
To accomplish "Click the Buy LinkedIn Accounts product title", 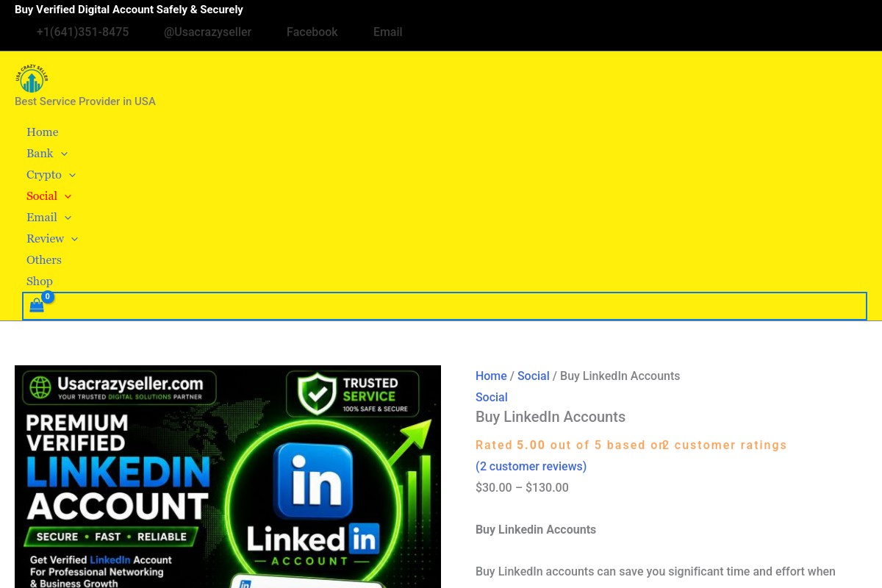I will point(551,417).
